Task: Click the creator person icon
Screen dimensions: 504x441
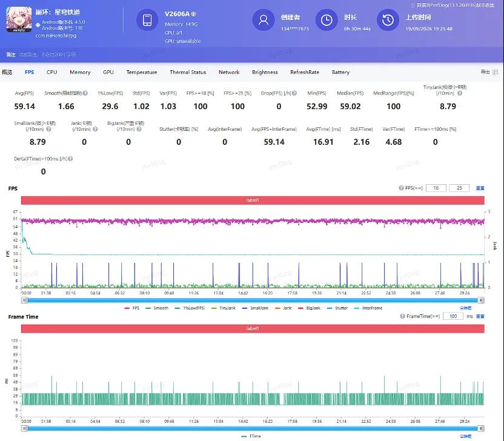Action: coord(264,20)
